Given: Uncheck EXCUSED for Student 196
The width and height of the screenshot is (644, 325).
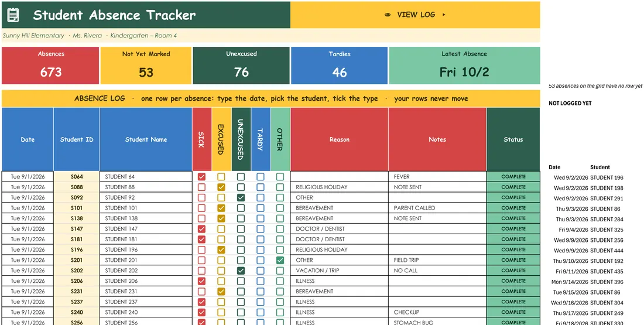Looking at the screenshot, I should [221, 250].
